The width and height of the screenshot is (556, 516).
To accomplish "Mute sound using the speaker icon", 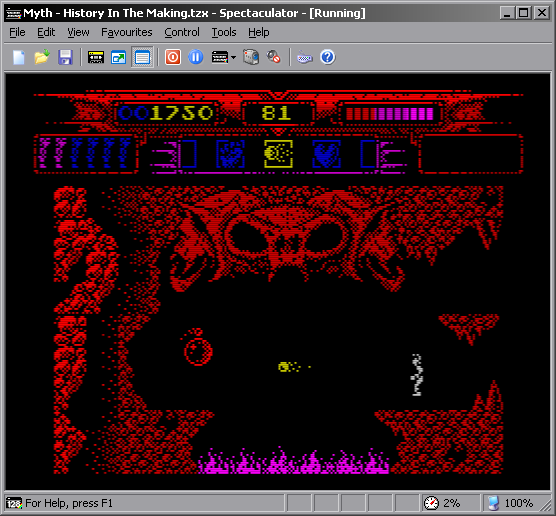I will click(x=274, y=57).
